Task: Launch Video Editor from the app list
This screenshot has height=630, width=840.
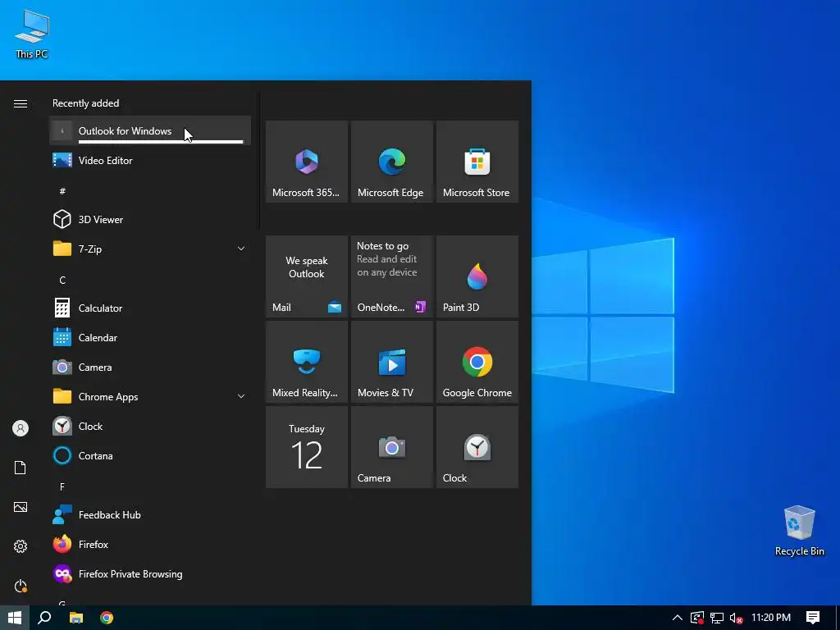Action: click(x=150, y=160)
